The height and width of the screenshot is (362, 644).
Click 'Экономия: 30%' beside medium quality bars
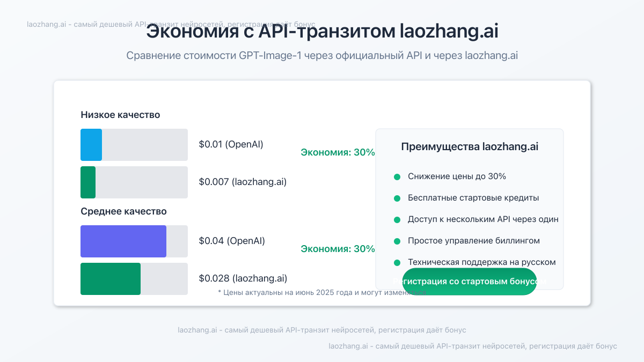point(338,249)
